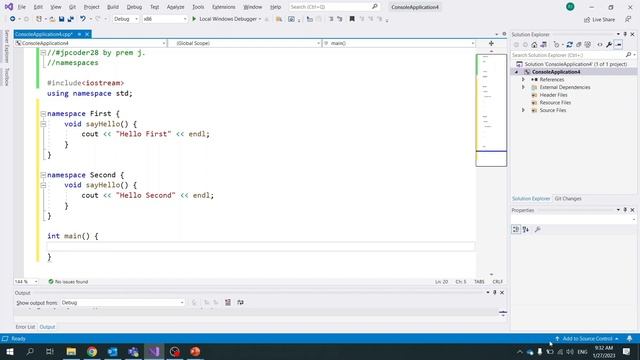The image size is (640, 360).
Task: Click the Save file toolbar icon
Action: click(62, 19)
